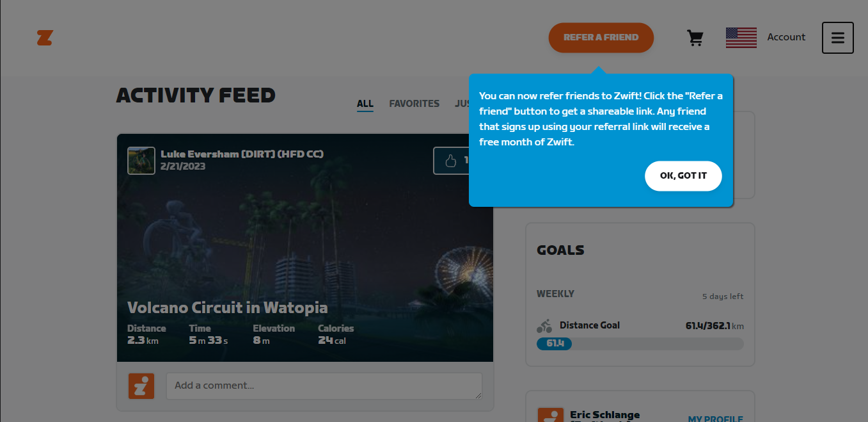Click the Add a comment input field
The height and width of the screenshot is (422, 868).
pyautogui.click(x=324, y=385)
